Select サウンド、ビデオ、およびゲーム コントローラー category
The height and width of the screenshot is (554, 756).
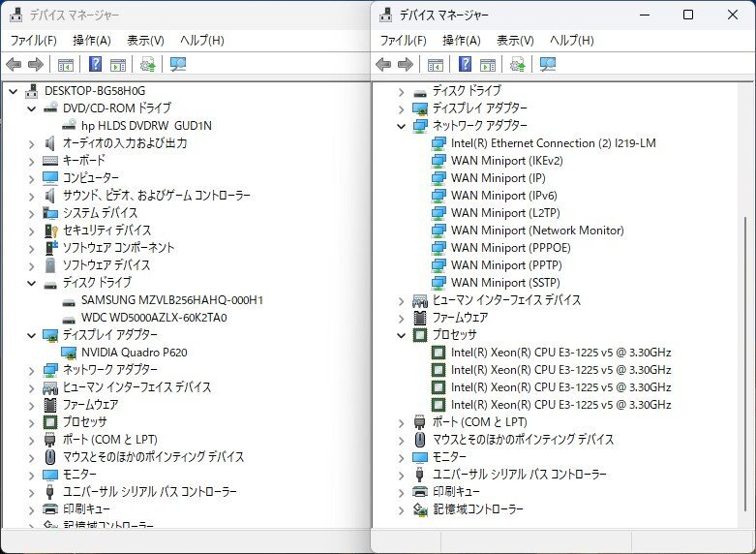[157, 196]
